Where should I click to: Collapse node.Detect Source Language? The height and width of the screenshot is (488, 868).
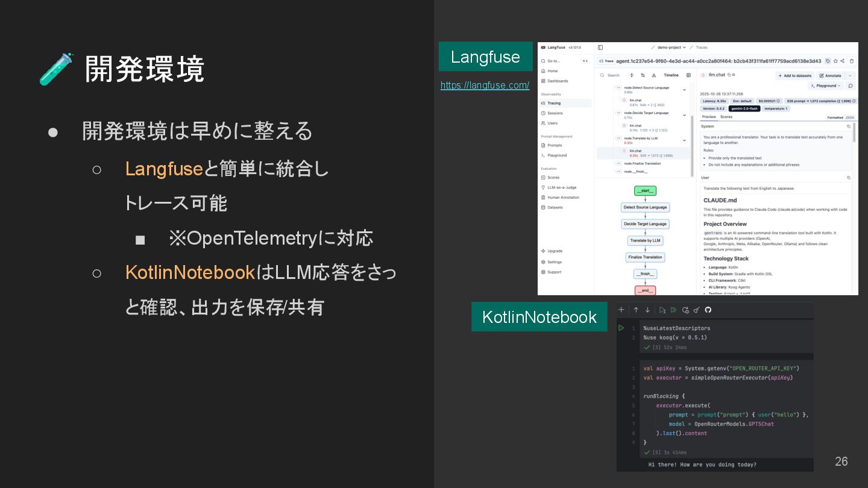click(x=684, y=90)
